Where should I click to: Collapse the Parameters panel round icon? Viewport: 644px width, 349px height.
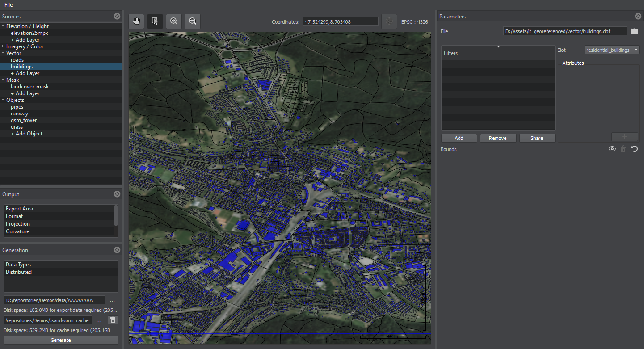[x=638, y=16]
